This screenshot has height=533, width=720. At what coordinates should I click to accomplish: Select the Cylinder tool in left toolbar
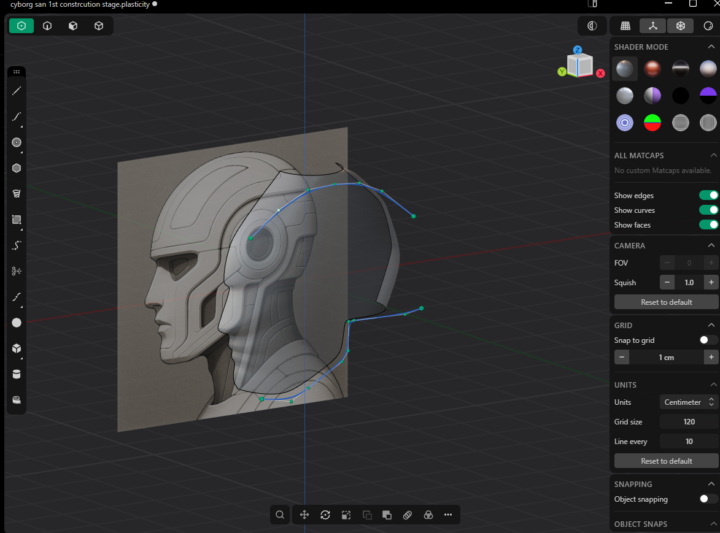click(16, 374)
